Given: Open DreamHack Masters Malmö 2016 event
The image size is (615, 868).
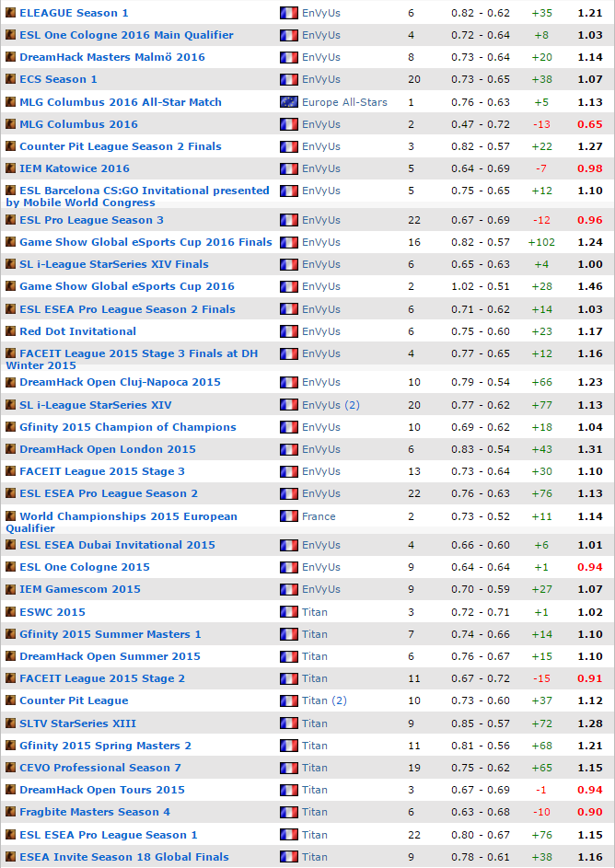Looking at the screenshot, I should [x=111, y=57].
